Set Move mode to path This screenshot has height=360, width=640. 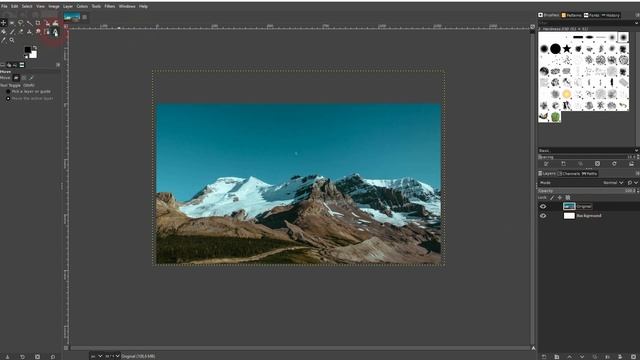[x=31, y=78]
